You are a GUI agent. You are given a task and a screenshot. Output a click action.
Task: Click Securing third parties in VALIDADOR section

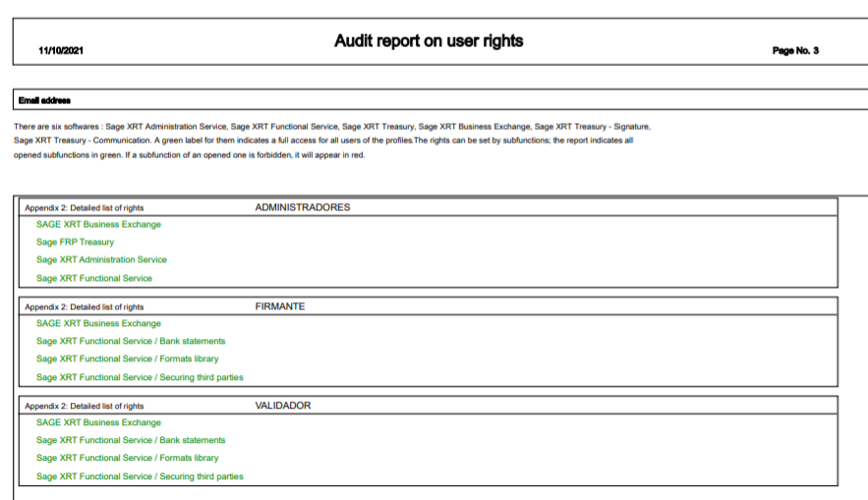click(140, 477)
